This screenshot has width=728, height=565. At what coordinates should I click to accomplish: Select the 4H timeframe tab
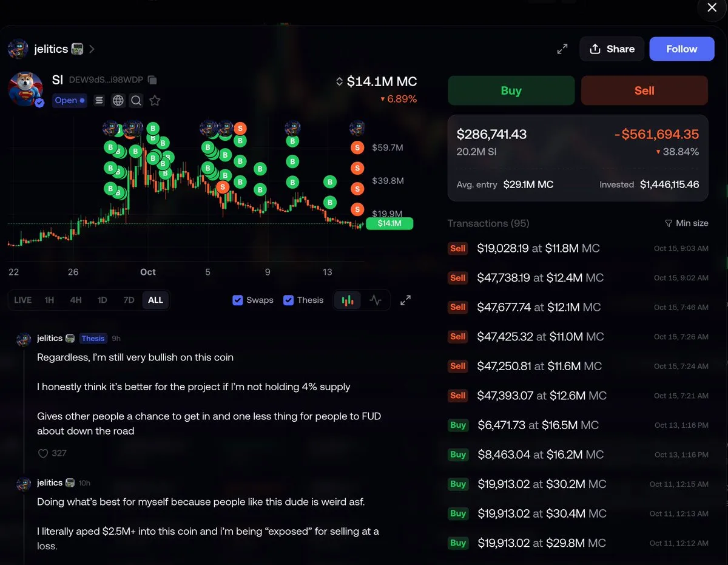[x=76, y=300]
